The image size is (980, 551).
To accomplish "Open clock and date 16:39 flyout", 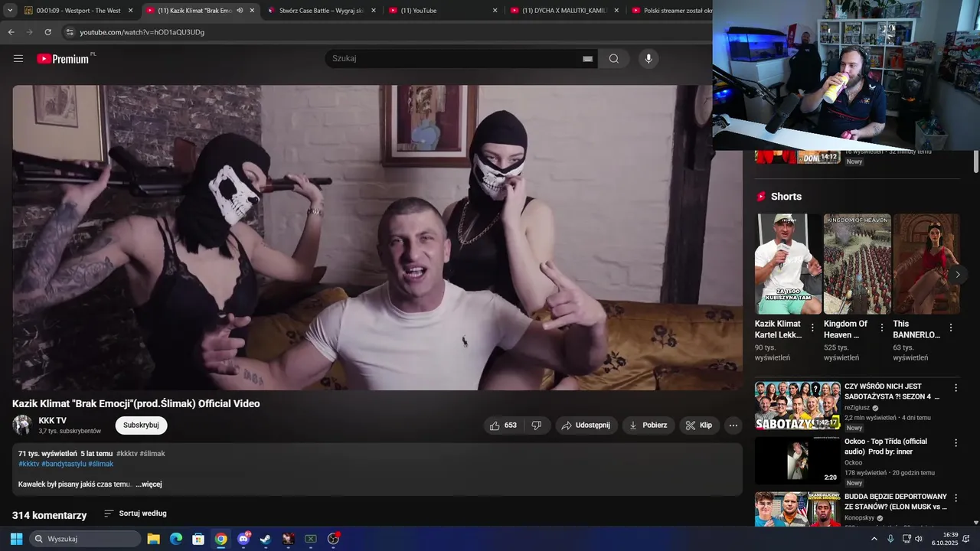I will (x=946, y=539).
